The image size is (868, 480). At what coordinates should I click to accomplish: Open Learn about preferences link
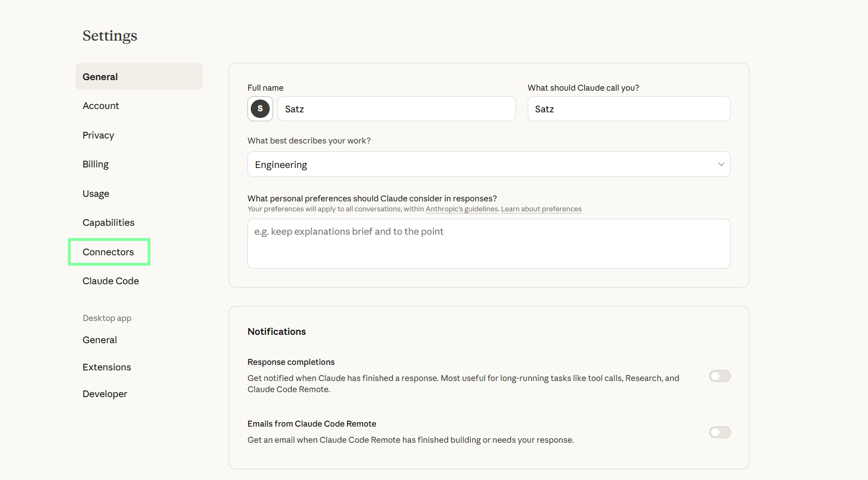[x=541, y=209]
